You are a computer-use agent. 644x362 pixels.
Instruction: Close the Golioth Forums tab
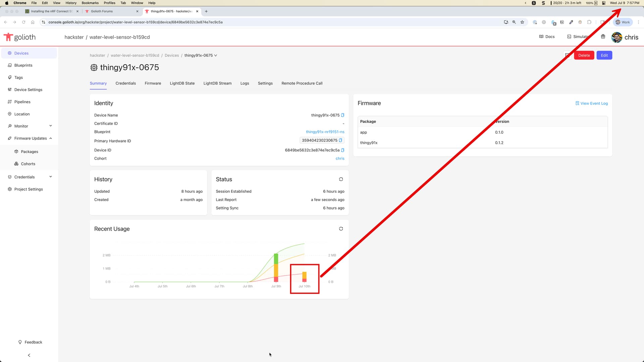pos(137,11)
